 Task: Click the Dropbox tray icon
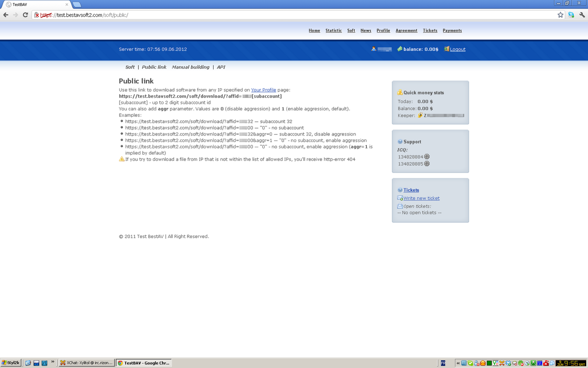point(508,363)
